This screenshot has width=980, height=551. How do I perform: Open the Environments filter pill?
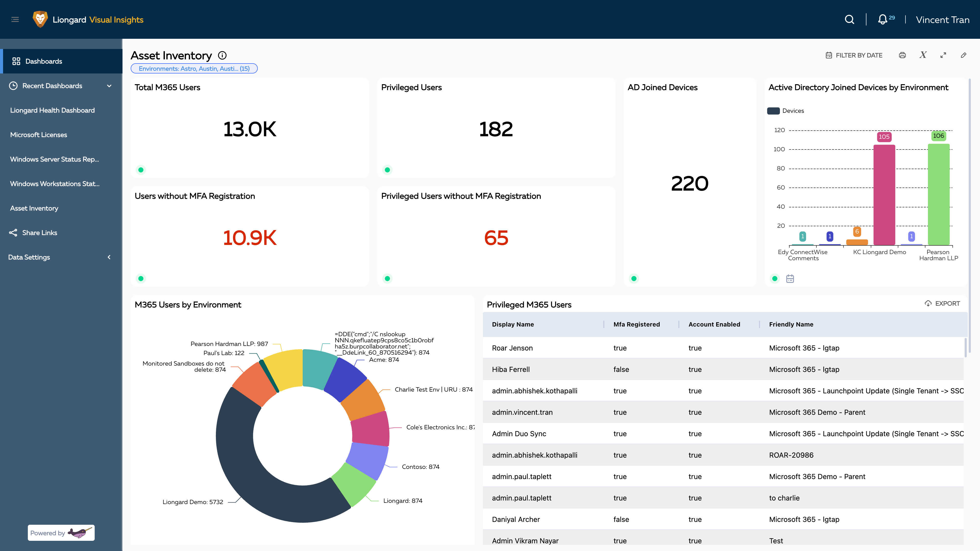194,68
